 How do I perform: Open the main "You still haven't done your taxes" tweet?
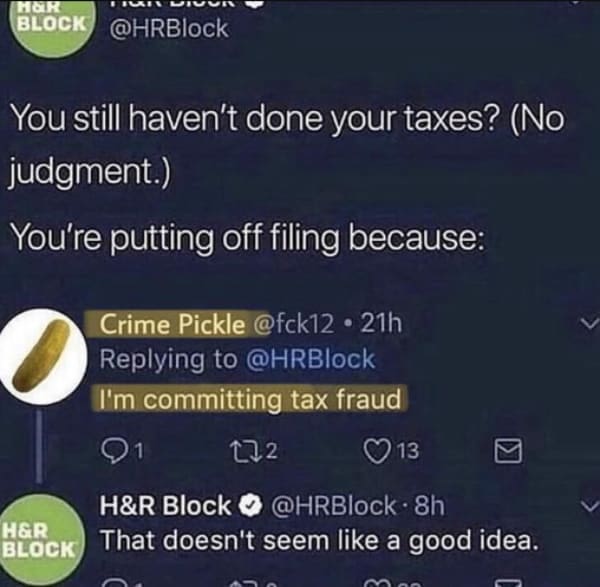(286, 180)
